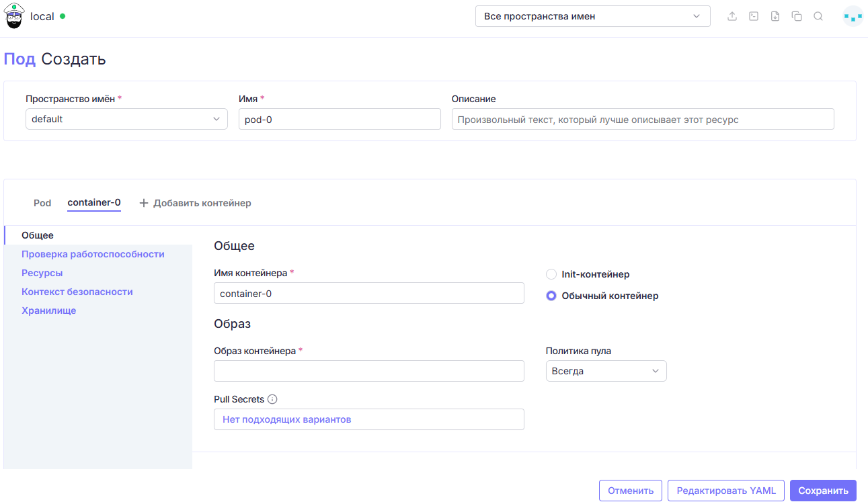Open Import YAML upload icon
The image size is (868, 504).
(732, 17)
